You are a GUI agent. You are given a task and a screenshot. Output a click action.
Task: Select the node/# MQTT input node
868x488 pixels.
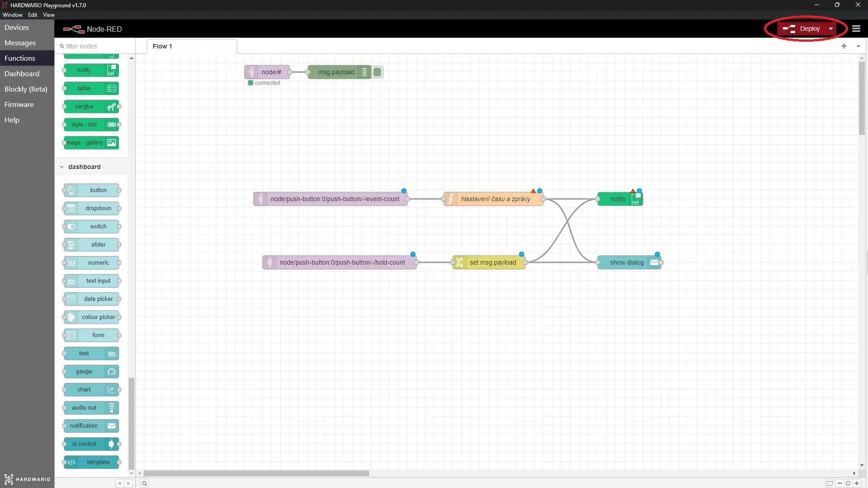[267, 72]
